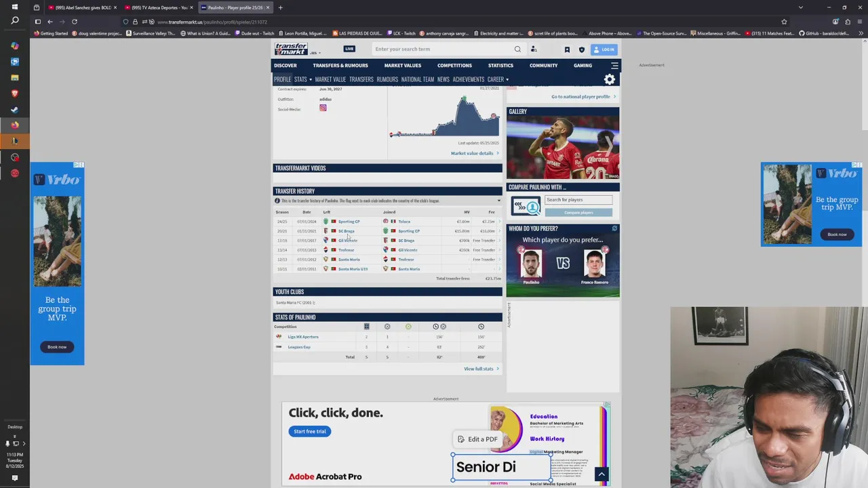The height and width of the screenshot is (488, 868).
Task: Vote for Franco Romero in the poll
Action: pyautogui.click(x=595, y=265)
